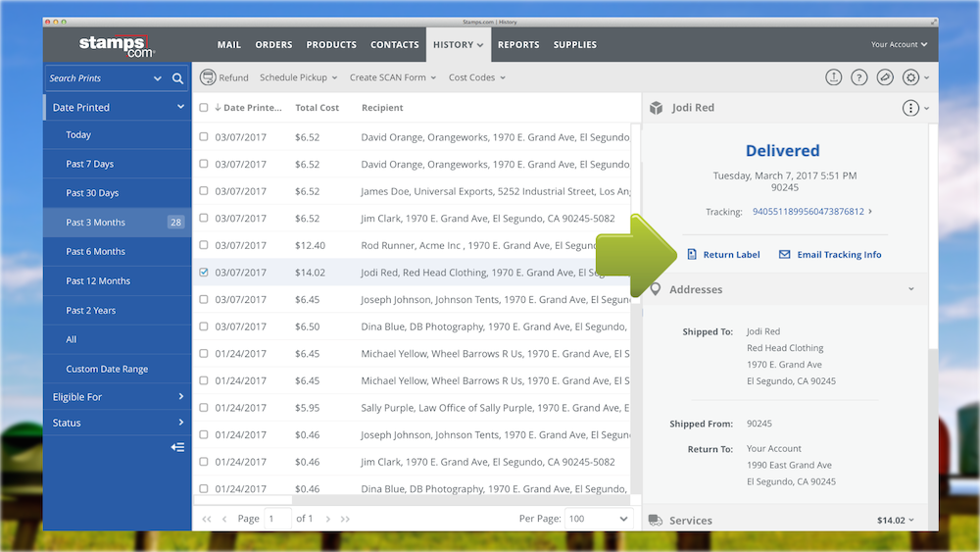Click the Email Tracking Info envelope icon
This screenshot has width=980, height=552.
784,255
